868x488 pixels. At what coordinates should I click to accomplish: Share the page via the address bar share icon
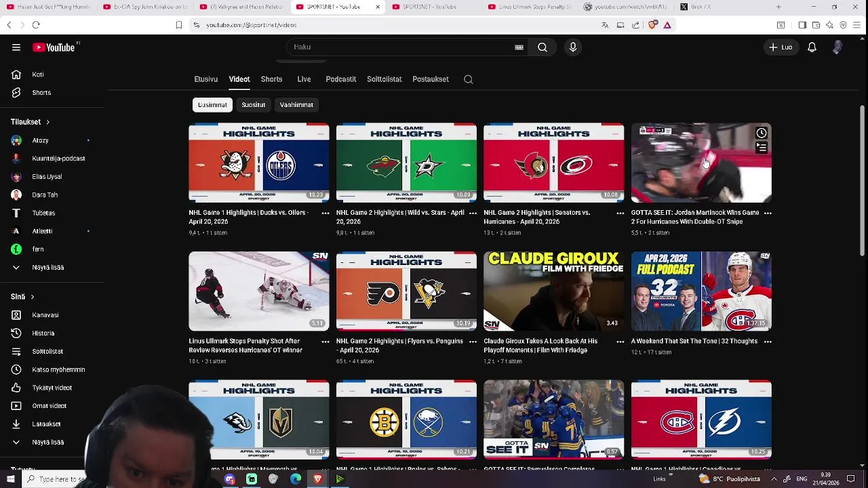(635, 25)
